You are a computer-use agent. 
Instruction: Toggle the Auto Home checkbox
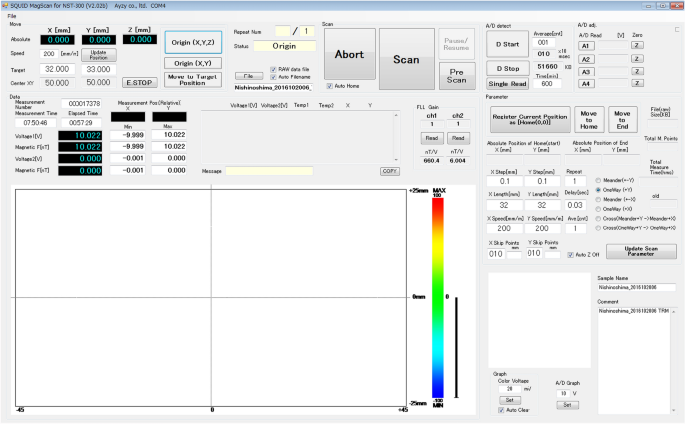coord(330,86)
